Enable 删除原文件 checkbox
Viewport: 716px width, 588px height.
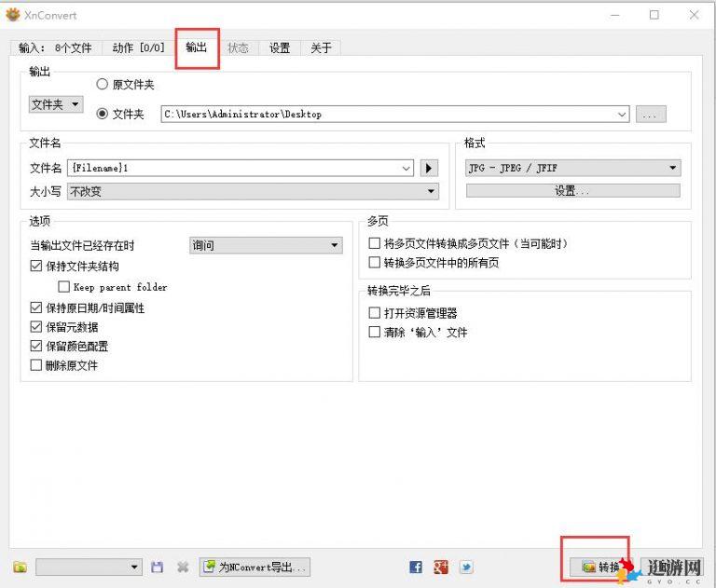36,365
